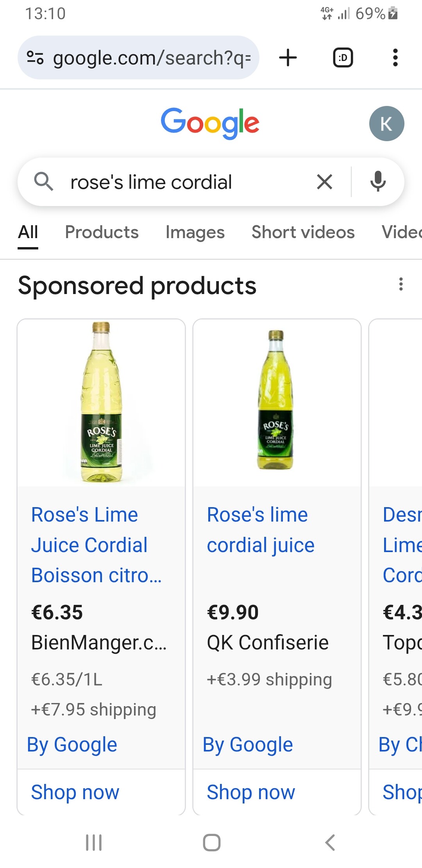Open Sponsored products options menu
The height and width of the screenshot is (868, 422).
coord(401,284)
